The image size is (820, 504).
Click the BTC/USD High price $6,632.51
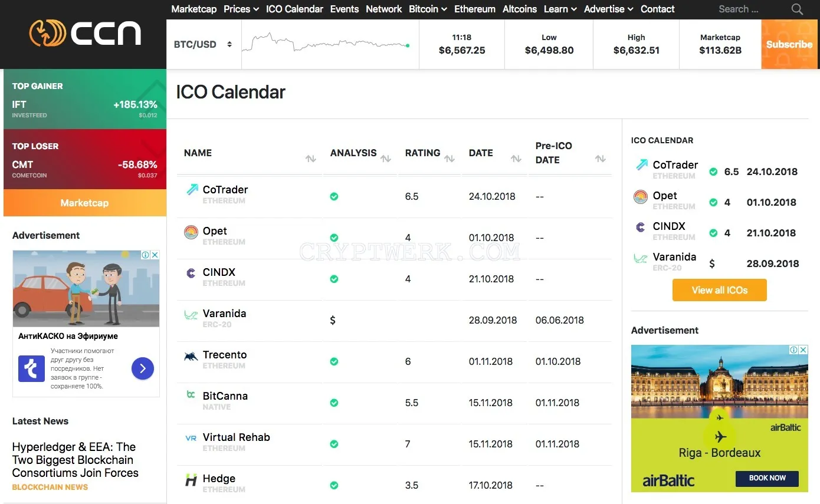637,50
